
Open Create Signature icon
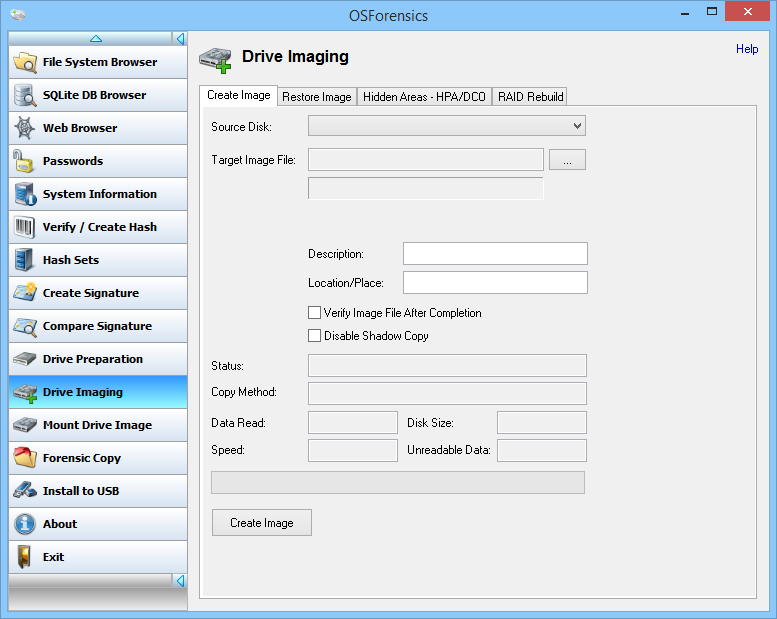tap(24, 292)
